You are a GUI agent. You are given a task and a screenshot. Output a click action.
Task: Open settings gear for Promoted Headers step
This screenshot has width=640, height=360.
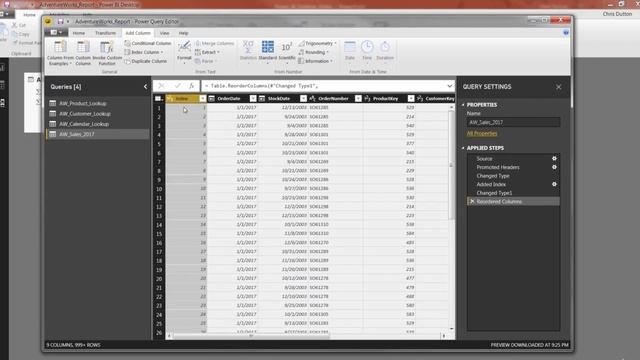coord(554,167)
